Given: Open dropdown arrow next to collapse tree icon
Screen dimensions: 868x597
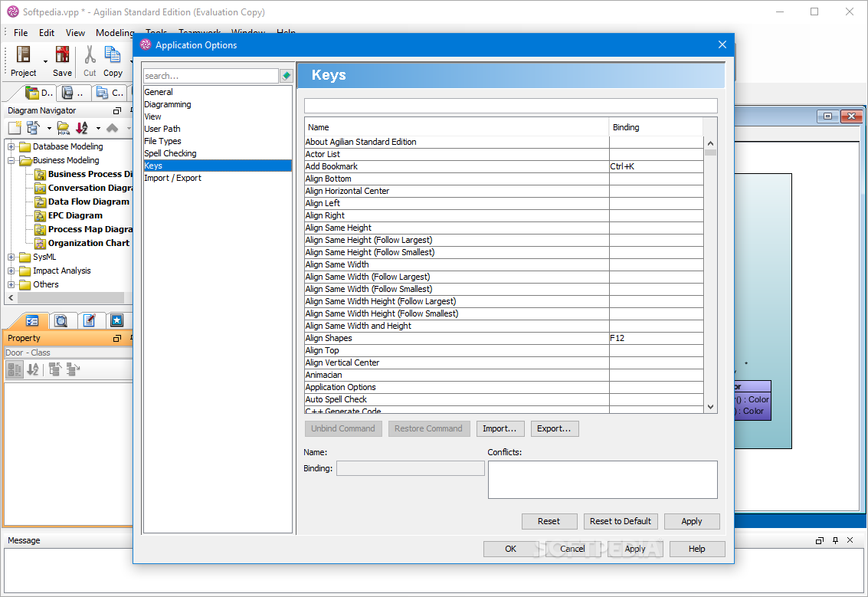Looking at the screenshot, I should pyautogui.click(x=49, y=129).
